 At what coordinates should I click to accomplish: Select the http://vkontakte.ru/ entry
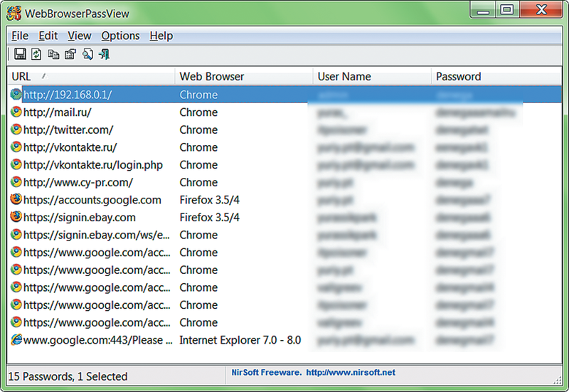coord(70,147)
